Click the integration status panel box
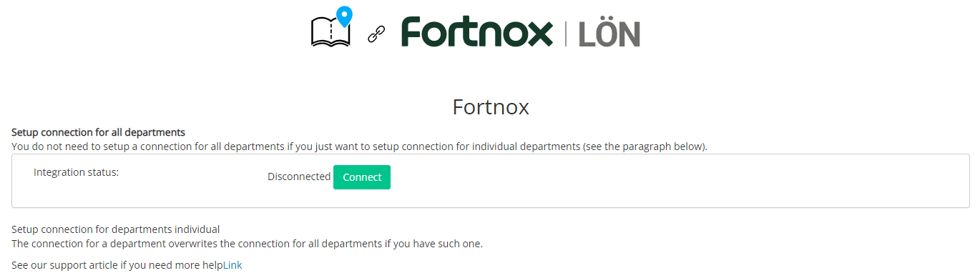This screenshot has width=980, height=278. pyautogui.click(x=491, y=181)
